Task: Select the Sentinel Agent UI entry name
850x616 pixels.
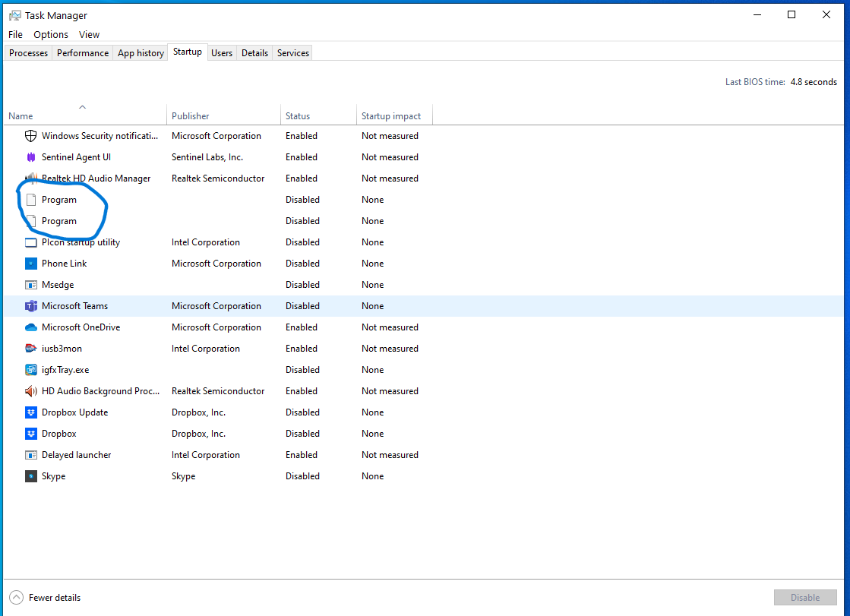Action: (x=77, y=157)
